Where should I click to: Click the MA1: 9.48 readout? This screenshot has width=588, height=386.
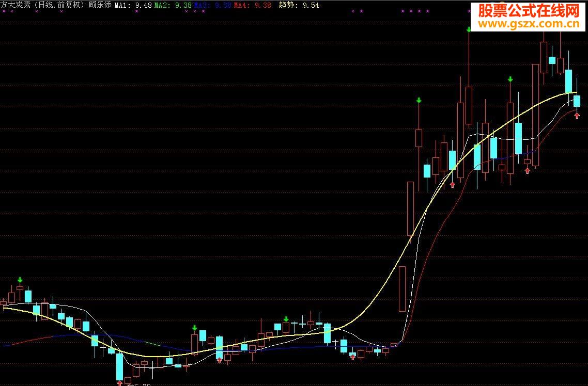133,5
